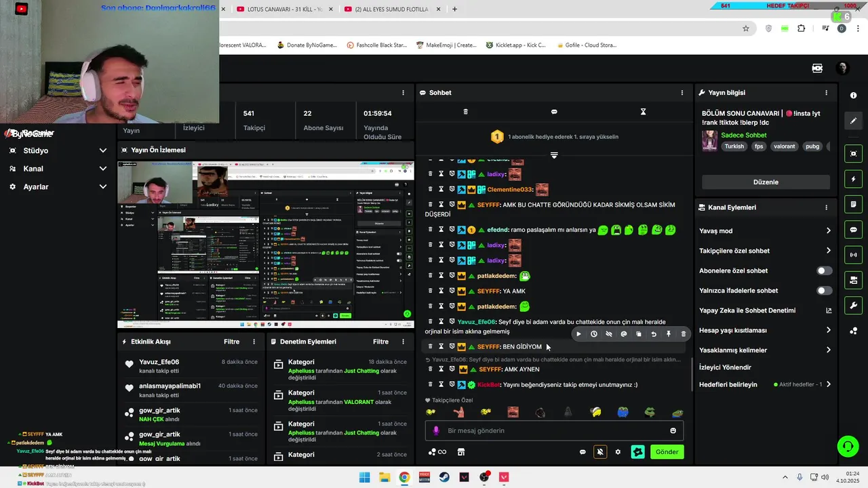This screenshot has height=488, width=868.
Task: Open File Explorer from taskbar
Action: pyautogui.click(x=384, y=477)
